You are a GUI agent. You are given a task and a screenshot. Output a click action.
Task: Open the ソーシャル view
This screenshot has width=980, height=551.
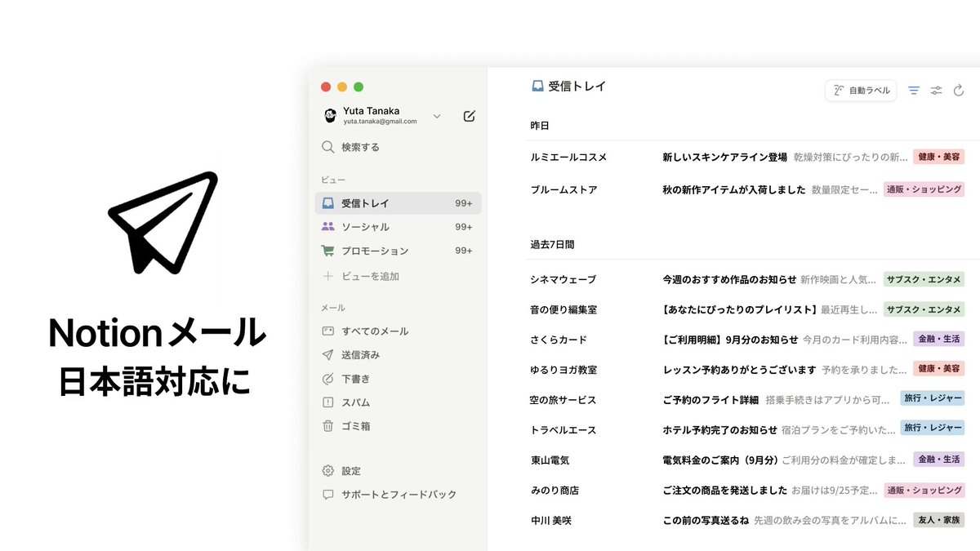398,227
